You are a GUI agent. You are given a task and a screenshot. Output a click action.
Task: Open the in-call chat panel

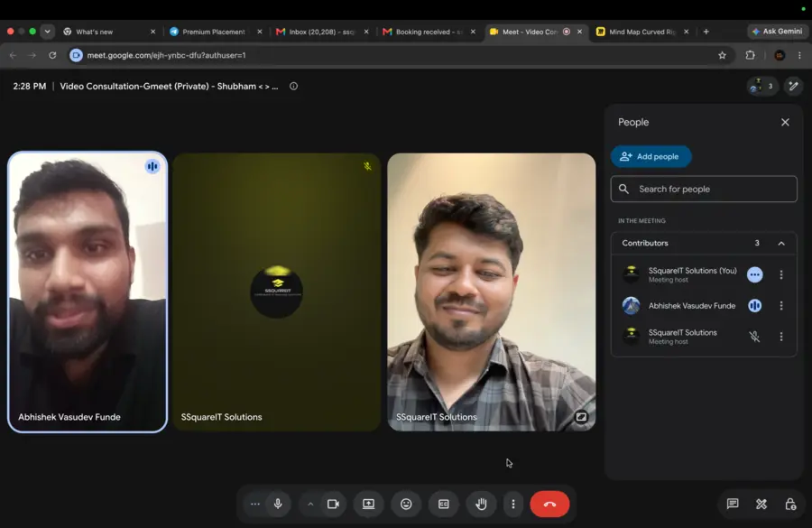[x=733, y=504]
